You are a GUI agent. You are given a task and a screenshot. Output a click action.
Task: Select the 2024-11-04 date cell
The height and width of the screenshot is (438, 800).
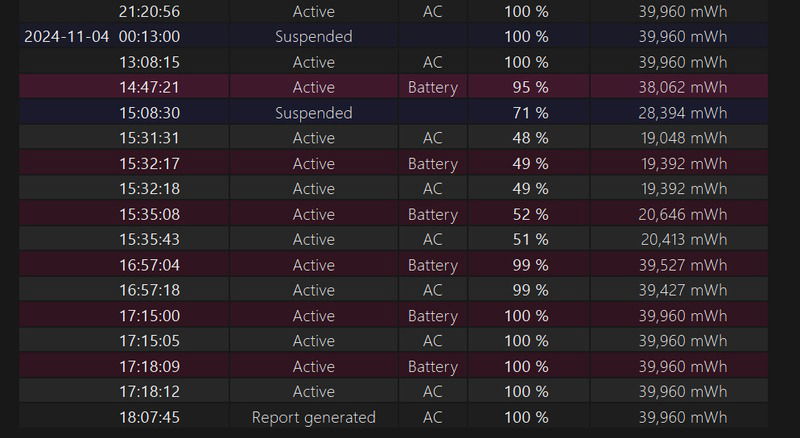[x=66, y=37]
